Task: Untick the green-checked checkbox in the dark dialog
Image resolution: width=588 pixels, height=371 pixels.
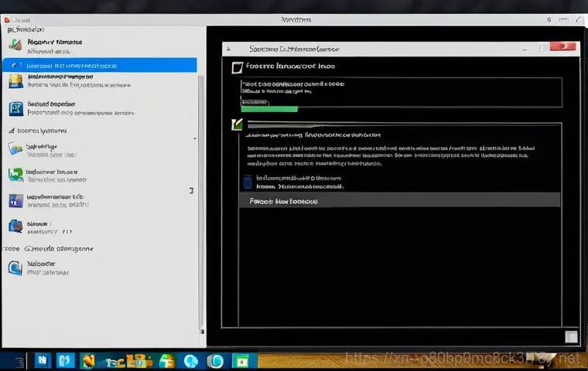Action: (237, 124)
